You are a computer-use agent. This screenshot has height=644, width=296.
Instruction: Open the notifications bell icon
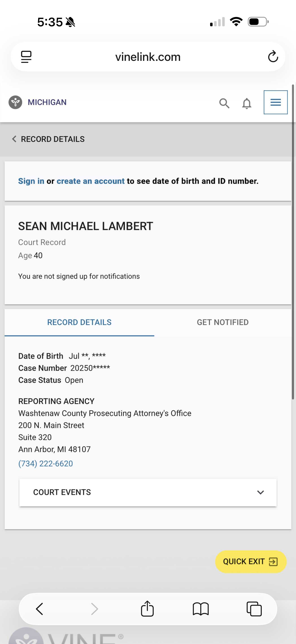pos(247,103)
